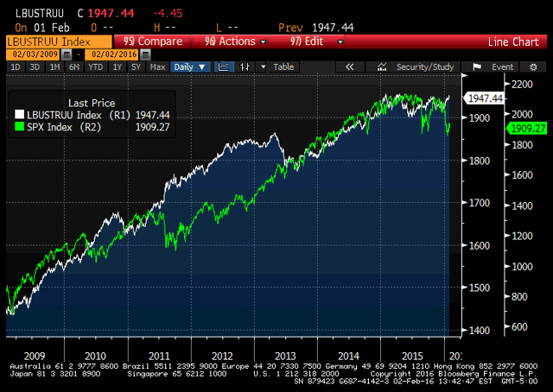The height and width of the screenshot is (392, 553).
Task: Click the LBUSTRUU Index security field
Action: pyautogui.click(x=60, y=41)
